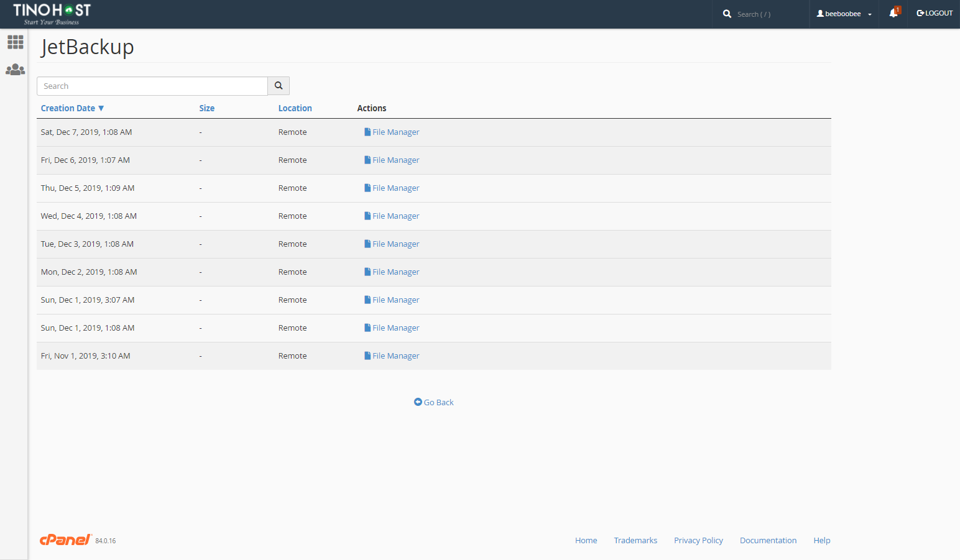Open the beeboobee user dropdown

pos(844,14)
